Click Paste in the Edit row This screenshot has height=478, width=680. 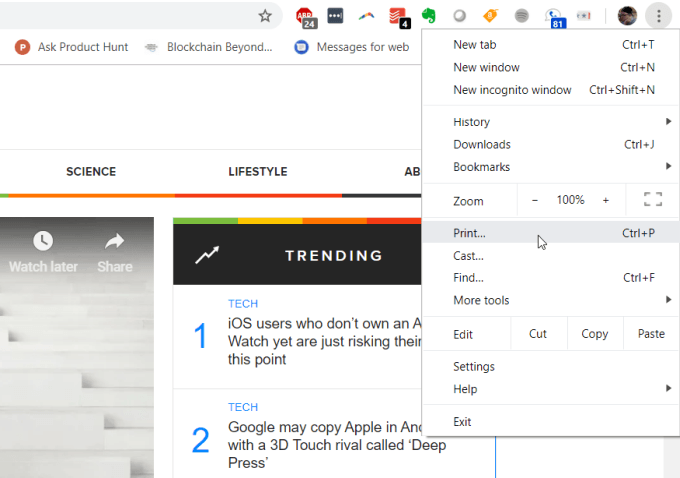pos(651,334)
